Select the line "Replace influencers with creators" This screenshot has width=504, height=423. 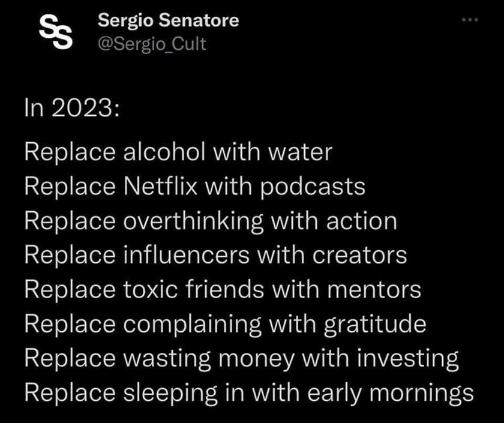pos(215,255)
